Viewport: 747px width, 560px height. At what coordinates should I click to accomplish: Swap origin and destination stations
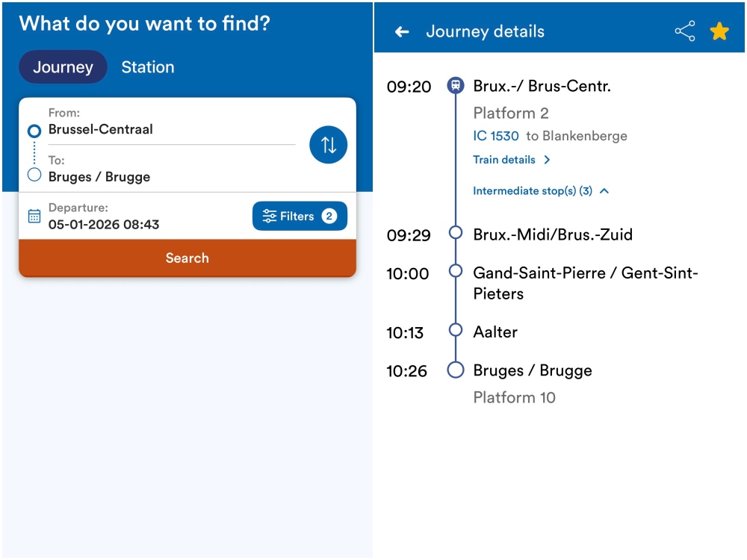[329, 145]
